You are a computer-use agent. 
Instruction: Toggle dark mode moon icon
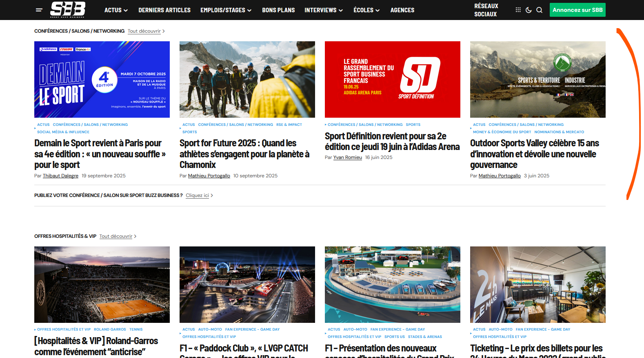529,10
